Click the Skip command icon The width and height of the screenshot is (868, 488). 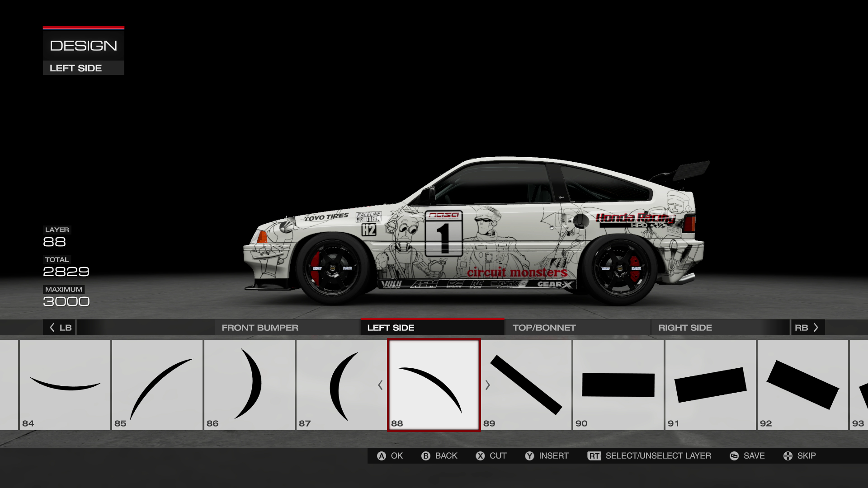(x=787, y=455)
